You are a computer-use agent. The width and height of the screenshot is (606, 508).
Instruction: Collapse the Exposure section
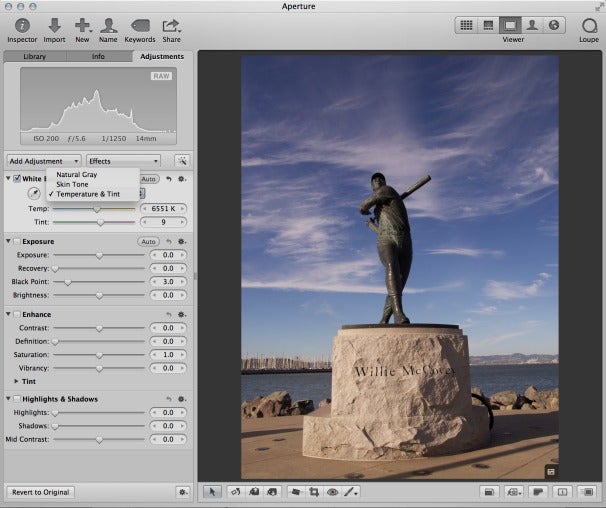pos(8,241)
